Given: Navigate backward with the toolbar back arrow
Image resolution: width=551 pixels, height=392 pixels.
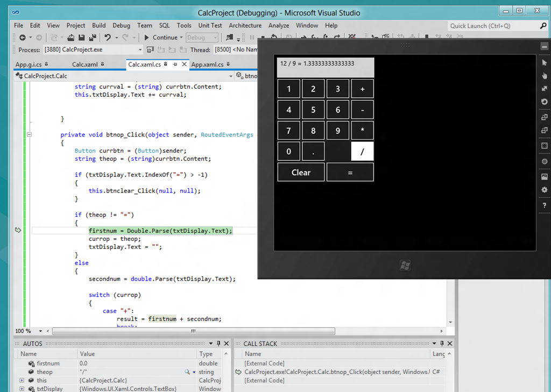Looking at the screenshot, I should click(23, 37).
